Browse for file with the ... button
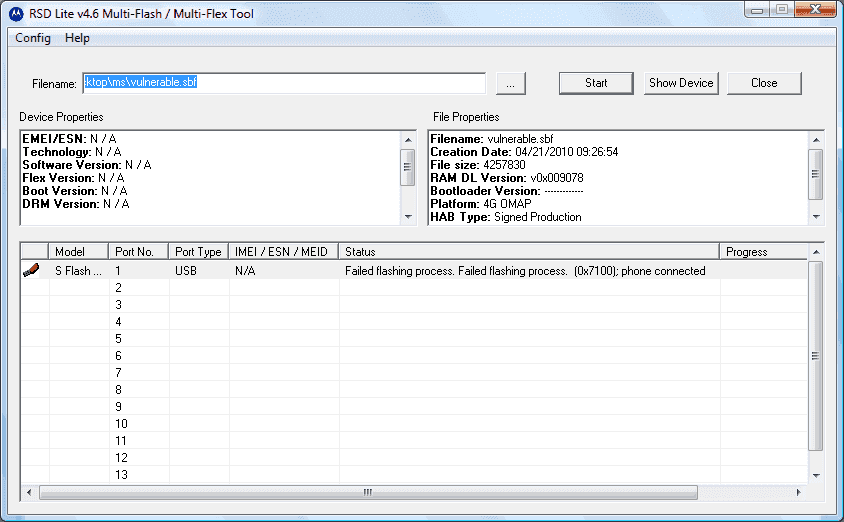 click(x=511, y=83)
